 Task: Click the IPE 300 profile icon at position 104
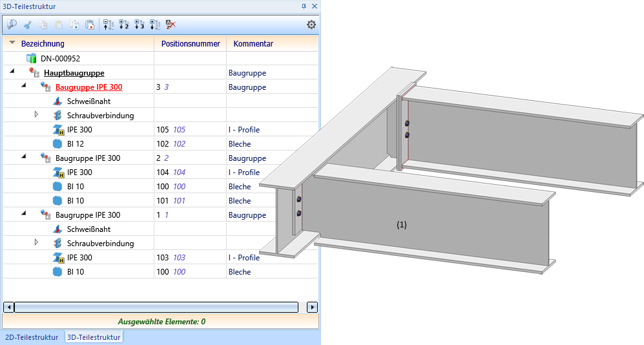click(58, 172)
